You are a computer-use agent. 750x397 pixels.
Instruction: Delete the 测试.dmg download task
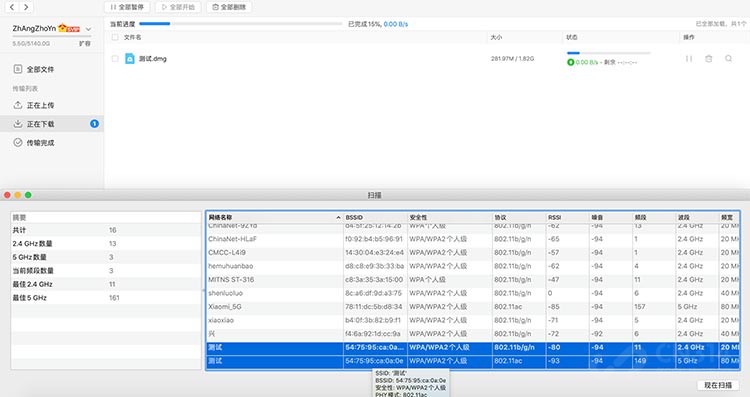(x=708, y=58)
